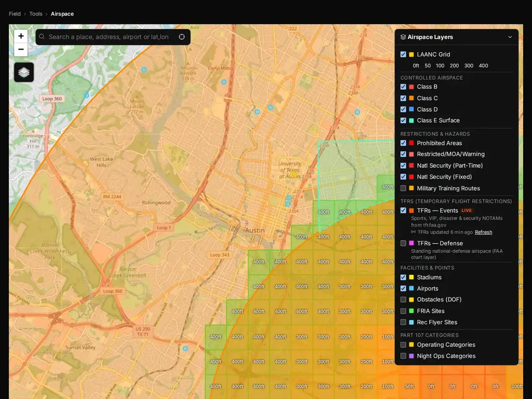Click the teal Class E Surface swatch
The width and height of the screenshot is (532, 399).
point(411,121)
